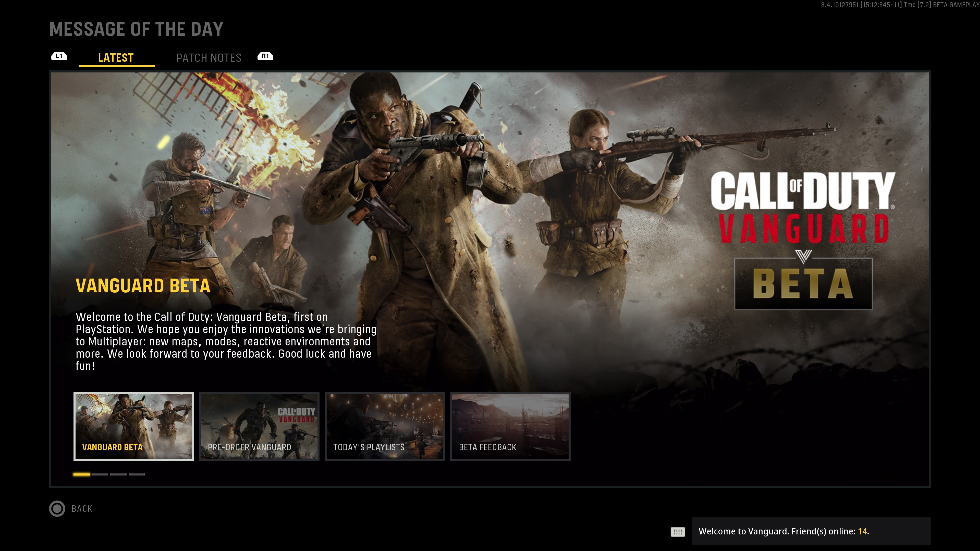Open the Beta Feedback thumbnail
Screen dimensions: 980x551
tap(510, 426)
